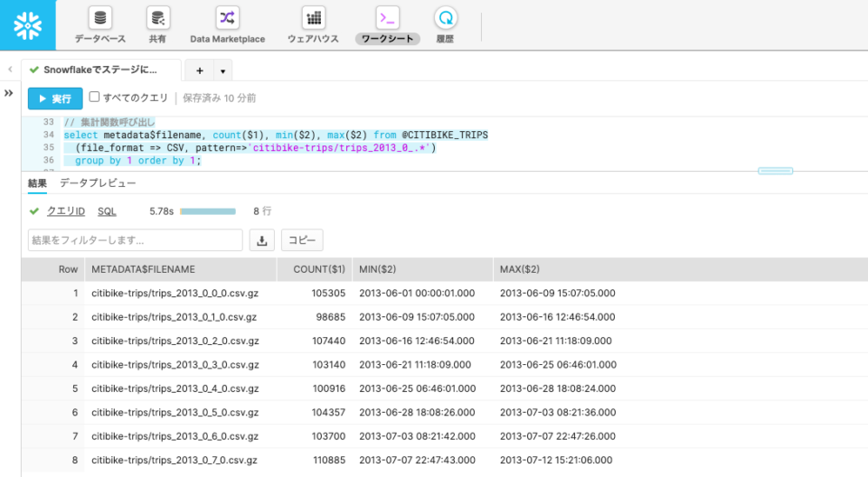This screenshot has height=477, width=868.
Task: Switch to the データプレビュー tab
Action: pos(98,183)
